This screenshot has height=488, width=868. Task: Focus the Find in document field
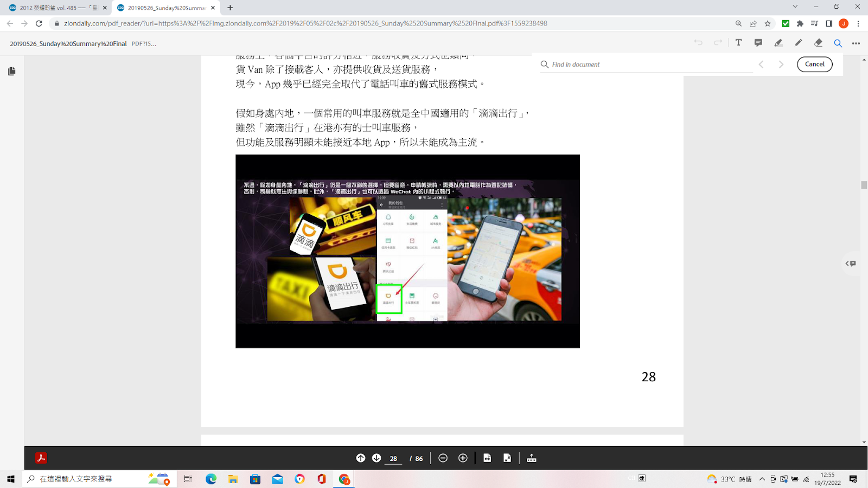tap(646, 65)
